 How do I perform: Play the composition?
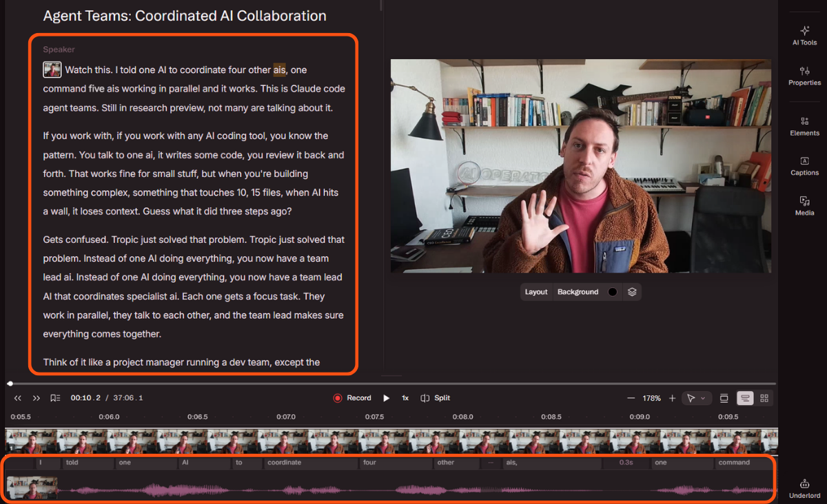(x=387, y=398)
